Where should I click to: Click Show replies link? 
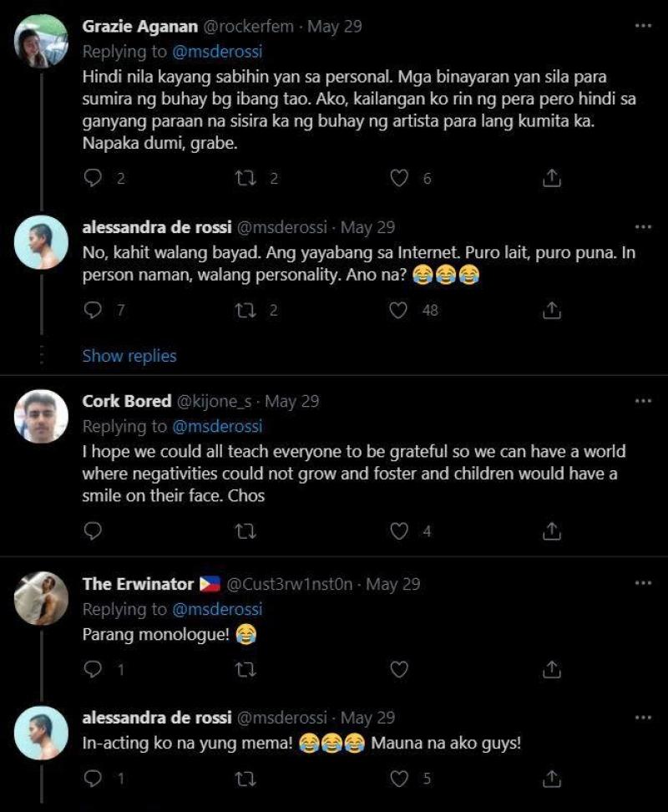(x=129, y=356)
